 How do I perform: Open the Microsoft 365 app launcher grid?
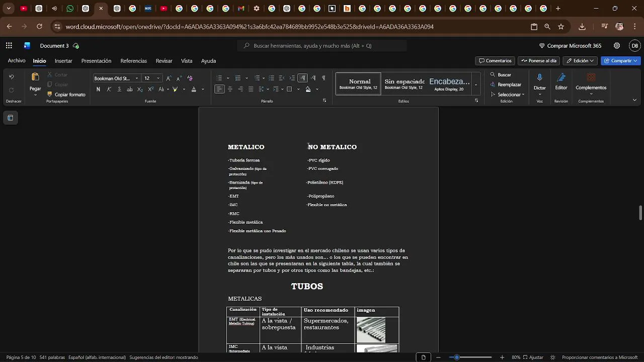pyautogui.click(x=9, y=46)
